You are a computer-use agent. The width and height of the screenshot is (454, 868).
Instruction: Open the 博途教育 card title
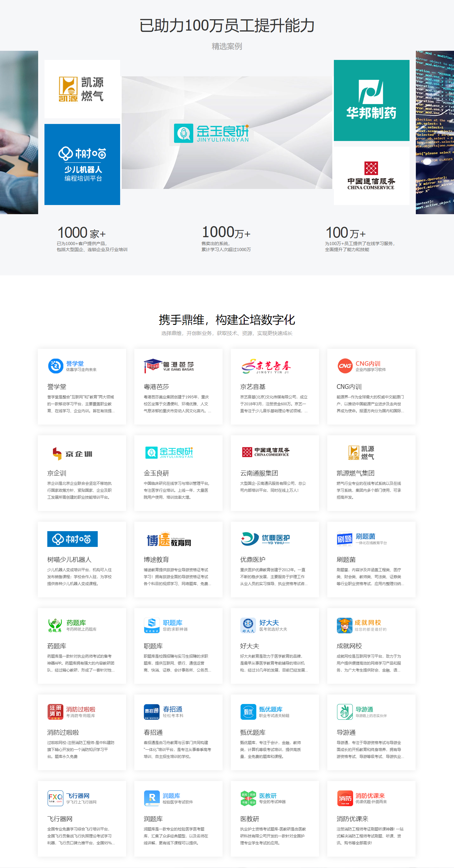point(156,559)
